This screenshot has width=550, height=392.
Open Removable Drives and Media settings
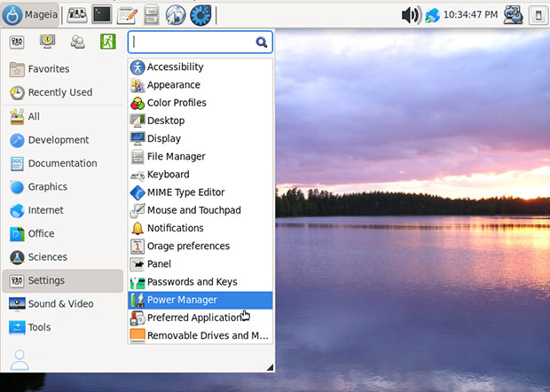pos(200,335)
